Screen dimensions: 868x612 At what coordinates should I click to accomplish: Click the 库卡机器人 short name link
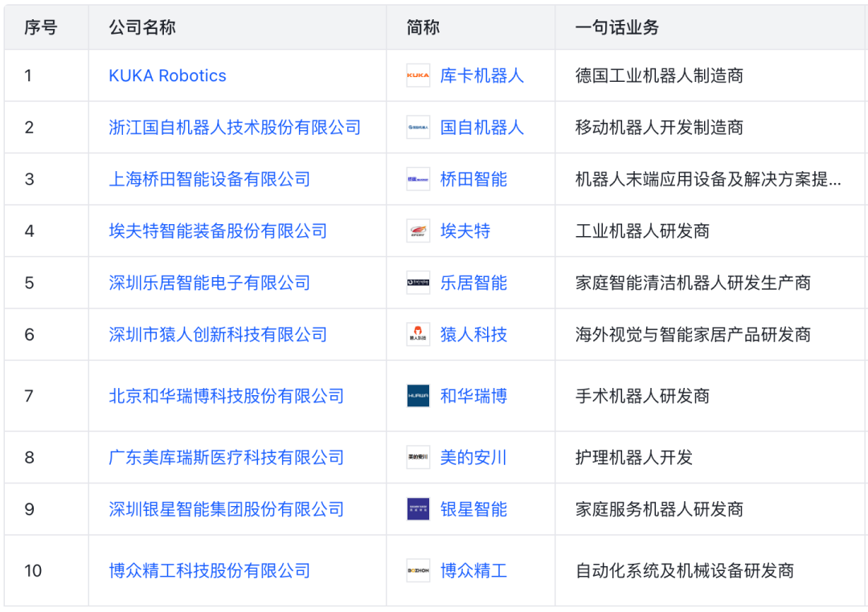(481, 75)
